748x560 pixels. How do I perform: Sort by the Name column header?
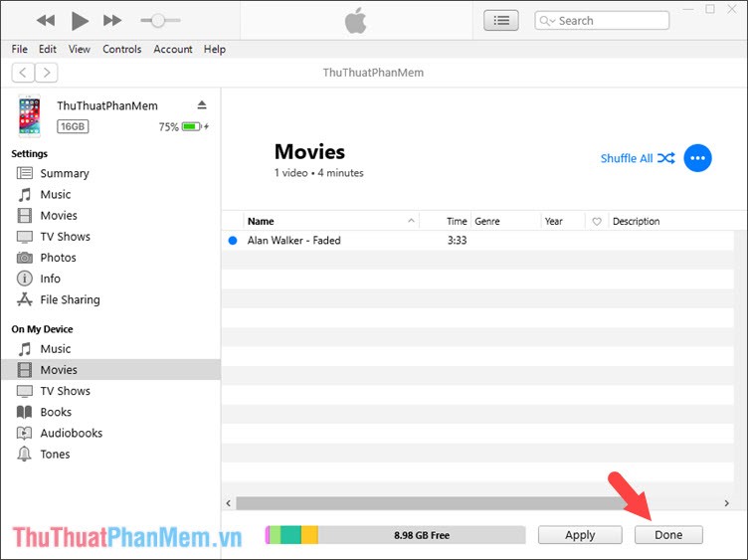point(331,221)
